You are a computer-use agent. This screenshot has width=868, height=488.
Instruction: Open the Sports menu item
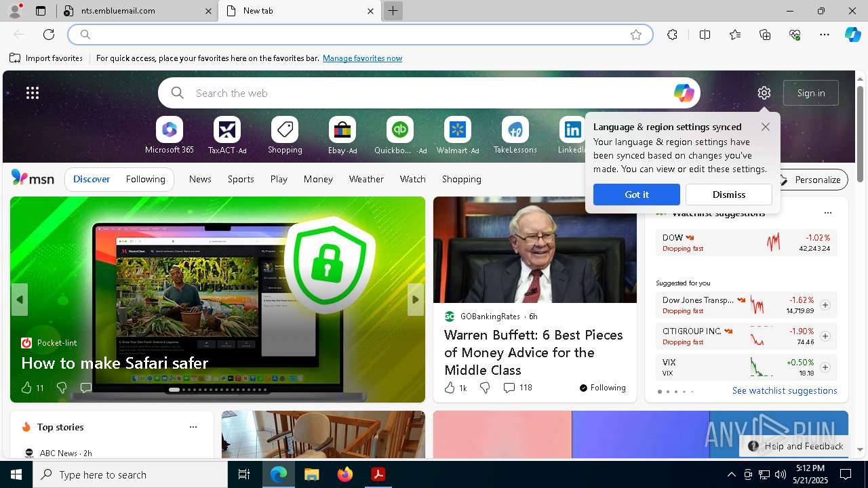[241, 180]
